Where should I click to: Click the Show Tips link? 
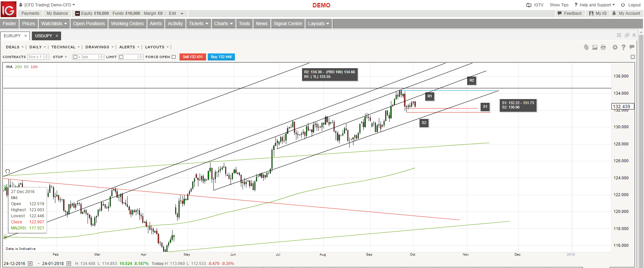pos(559,5)
